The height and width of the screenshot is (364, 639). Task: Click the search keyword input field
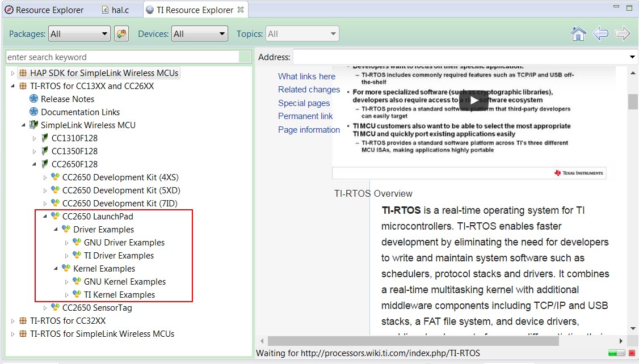(x=123, y=57)
